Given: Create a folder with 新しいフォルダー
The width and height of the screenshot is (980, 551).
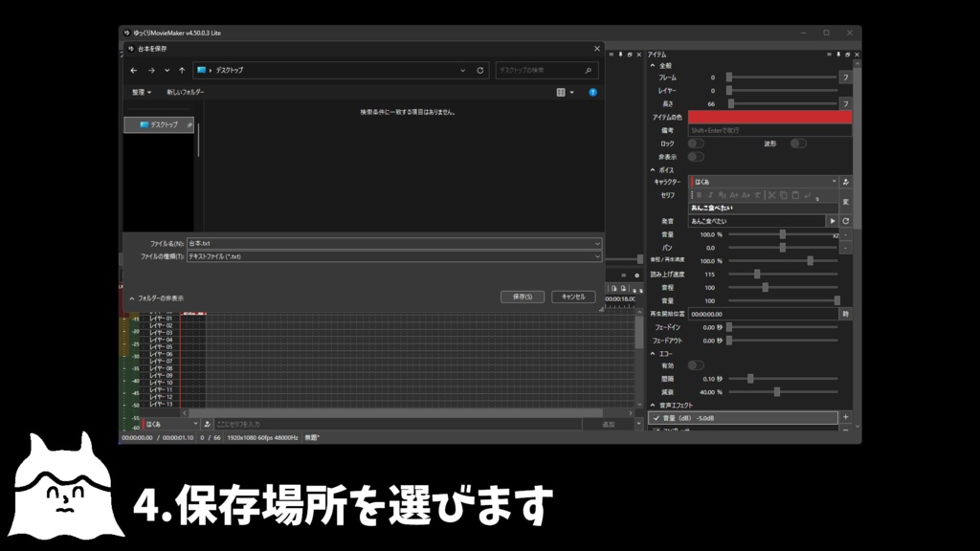Looking at the screenshot, I should click(x=185, y=93).
